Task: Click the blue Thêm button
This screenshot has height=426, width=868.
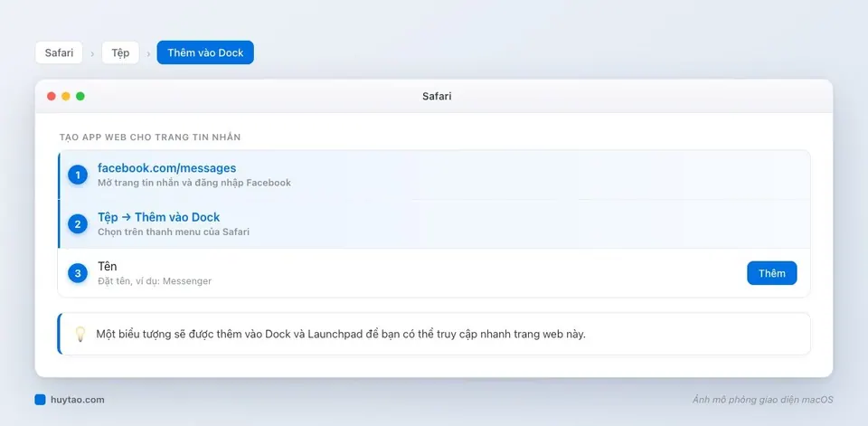Action: point(771,273)
